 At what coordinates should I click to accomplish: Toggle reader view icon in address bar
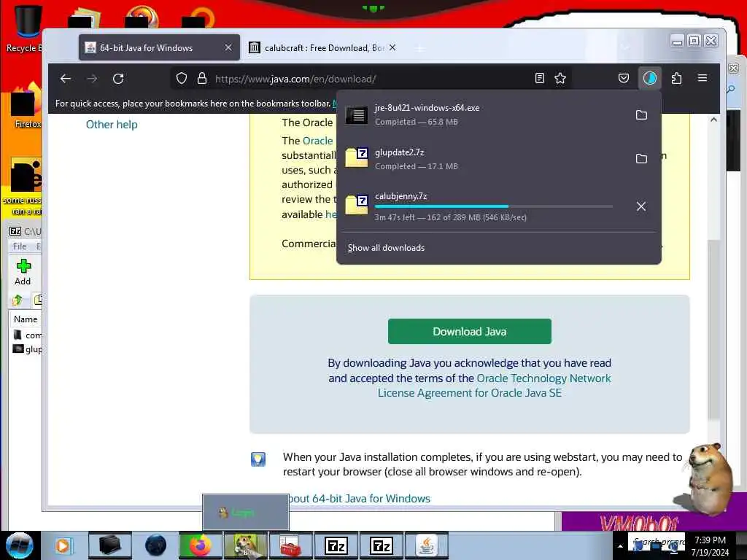click(x=539, y=79)
